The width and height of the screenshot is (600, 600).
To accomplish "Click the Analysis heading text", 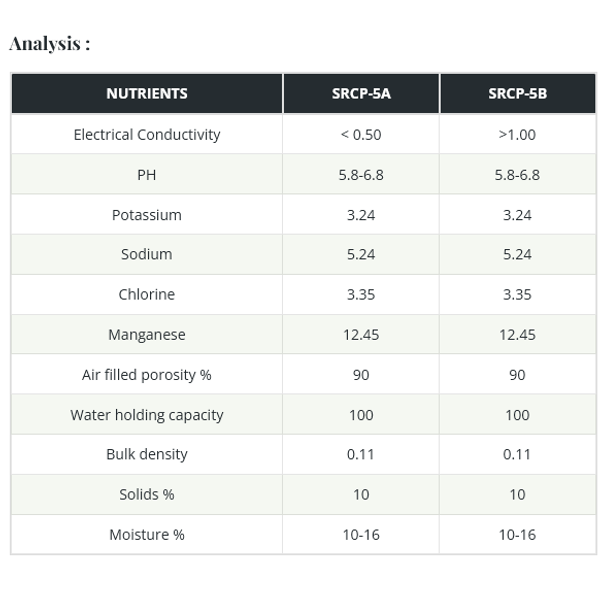I will 50,43.
